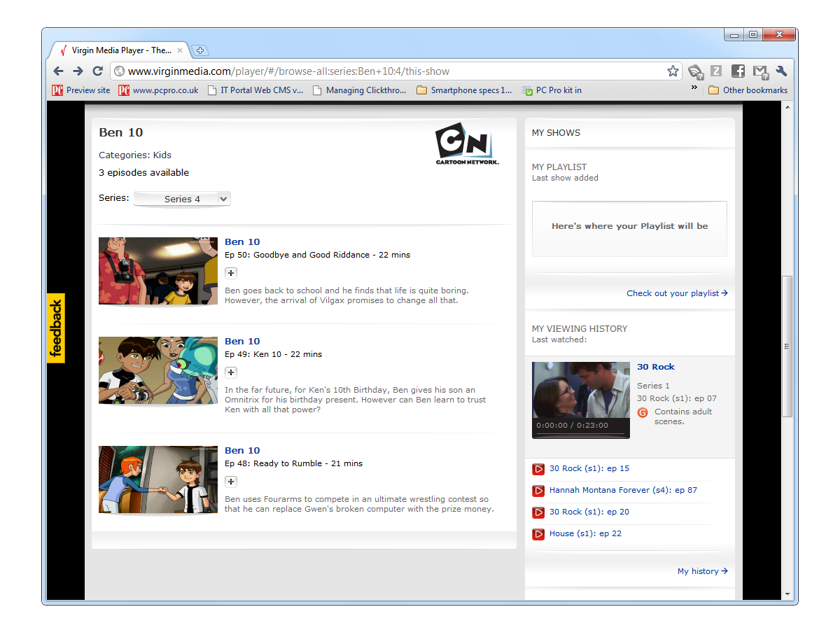The height and width of the screenshot is (630, 840).
Task: Open the Series 4 dropdown
Action: (182, 199)
